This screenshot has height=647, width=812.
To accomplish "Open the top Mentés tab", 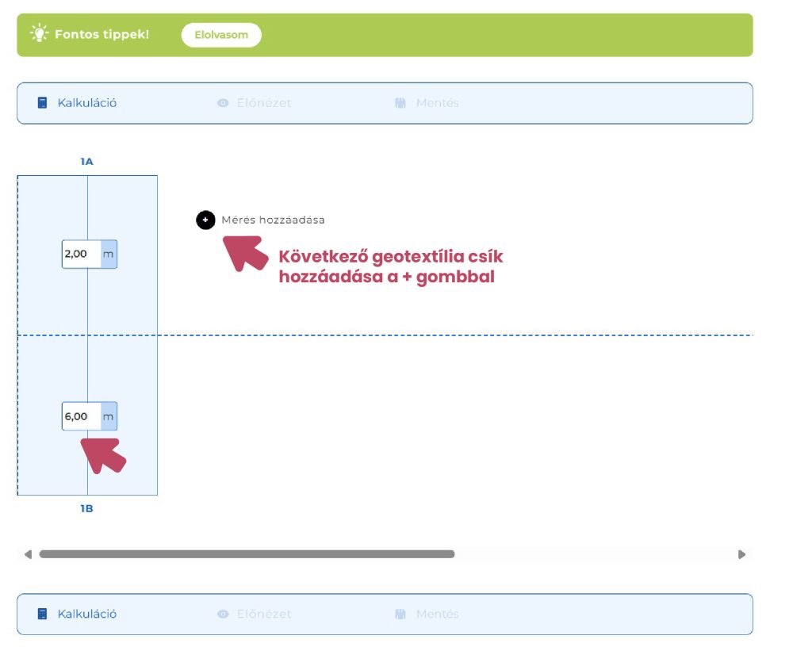I will pos(437,103).
